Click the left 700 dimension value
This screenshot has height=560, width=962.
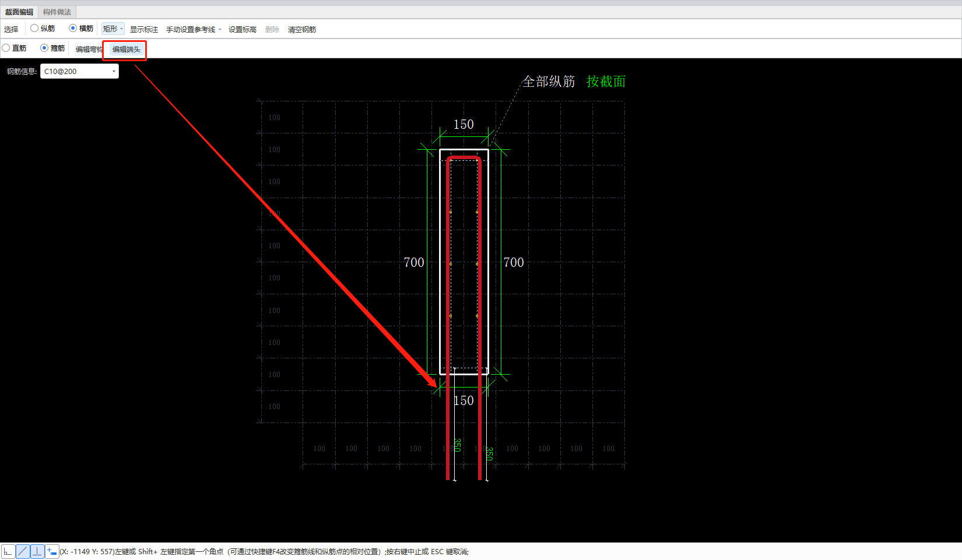point(414,262)
